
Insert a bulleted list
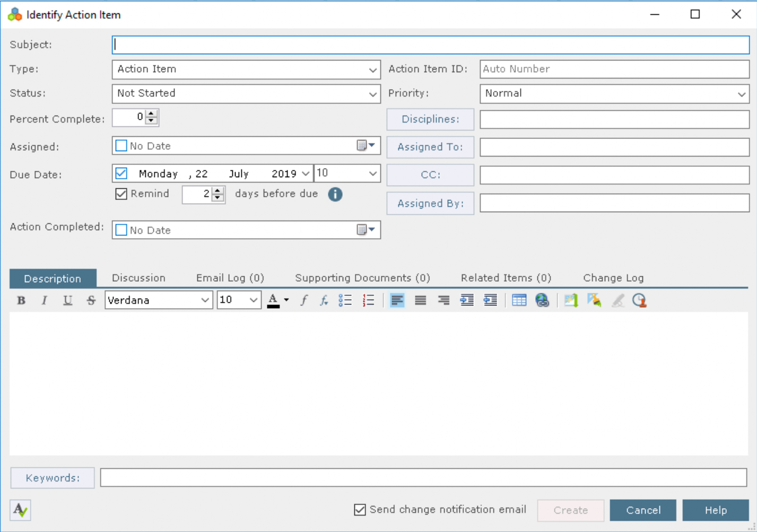click(x=345, y=300)
